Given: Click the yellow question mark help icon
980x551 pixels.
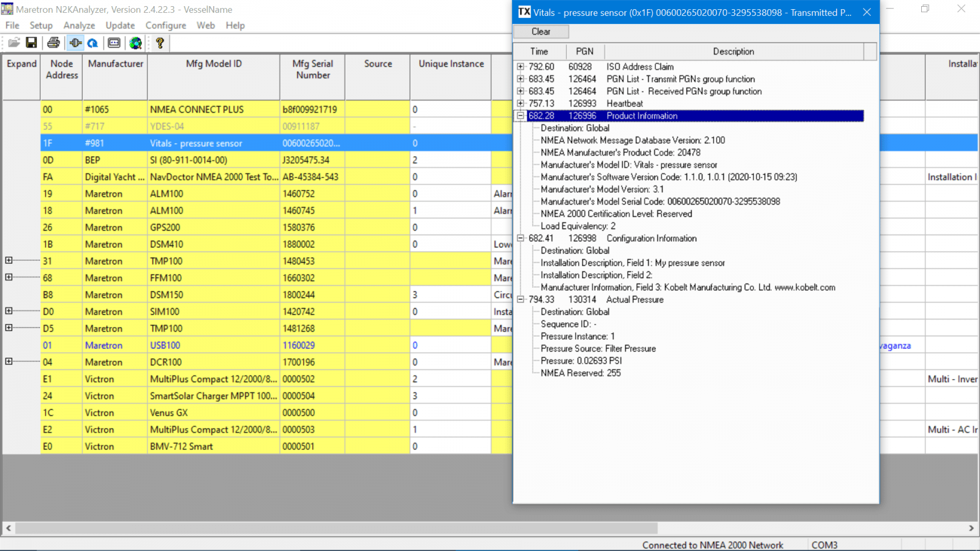Looking at the screenshot, I should point(160,43).
